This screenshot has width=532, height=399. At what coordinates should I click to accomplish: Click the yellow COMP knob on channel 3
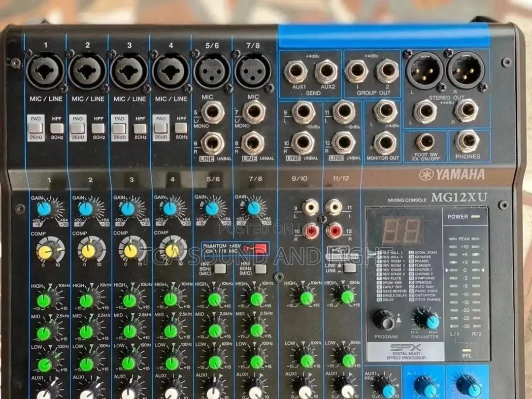tap(131, 251)
